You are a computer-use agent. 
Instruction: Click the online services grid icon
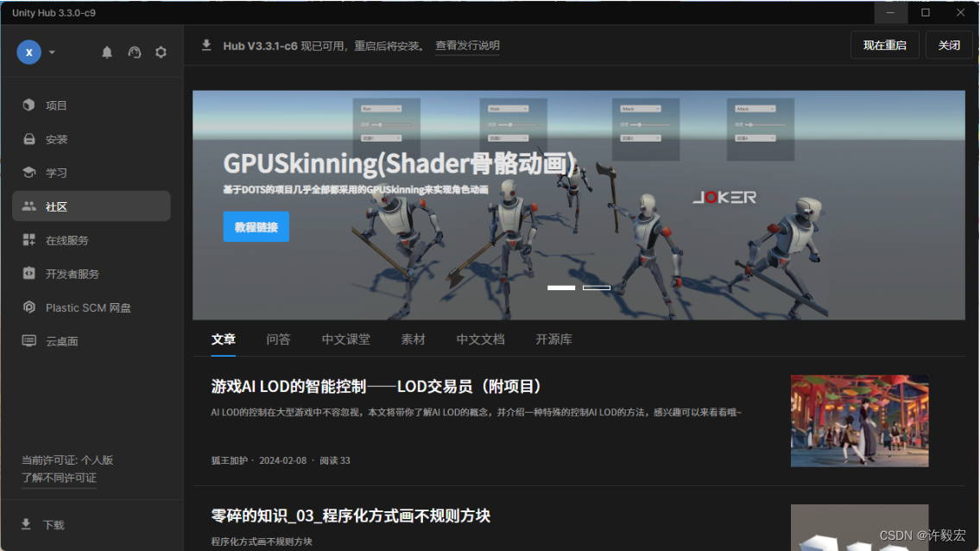28,239
